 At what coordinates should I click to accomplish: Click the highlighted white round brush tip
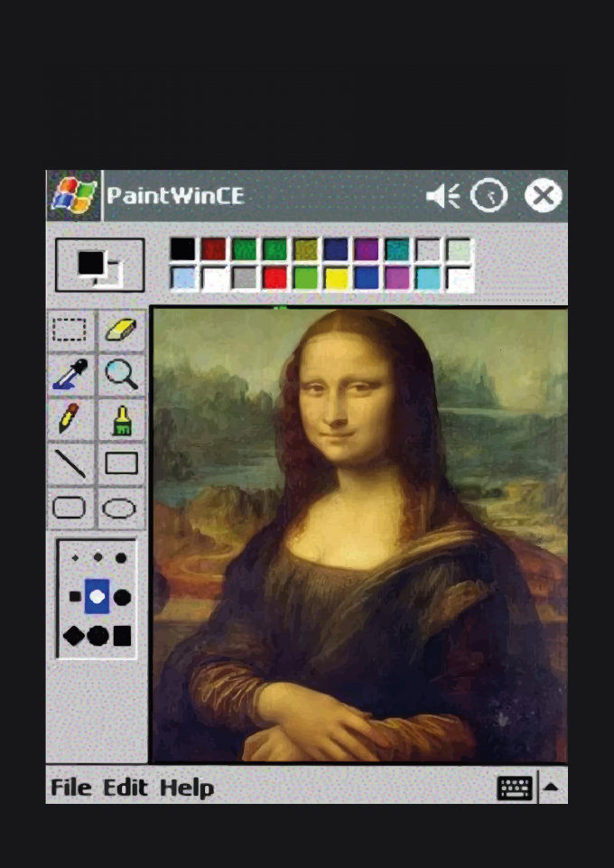[97, 596]
